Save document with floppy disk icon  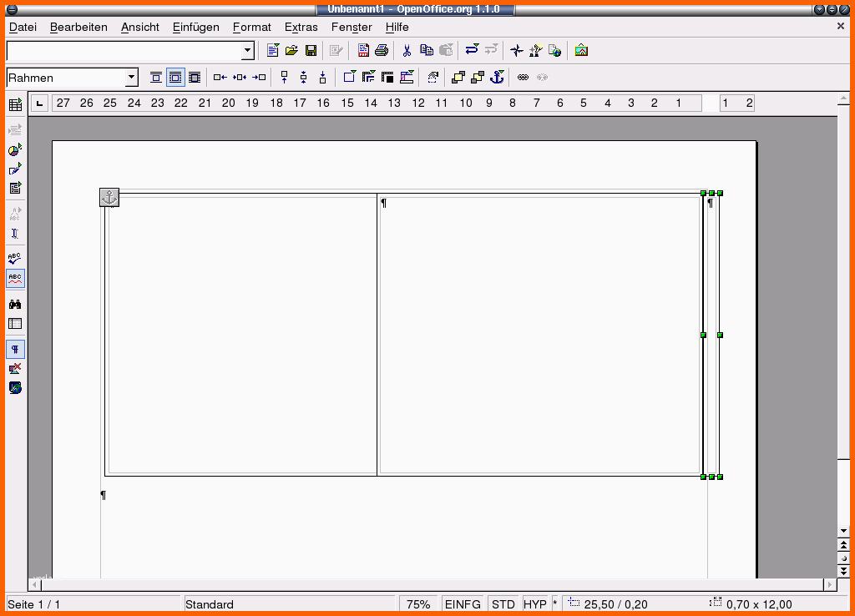(x=311, y=51)
